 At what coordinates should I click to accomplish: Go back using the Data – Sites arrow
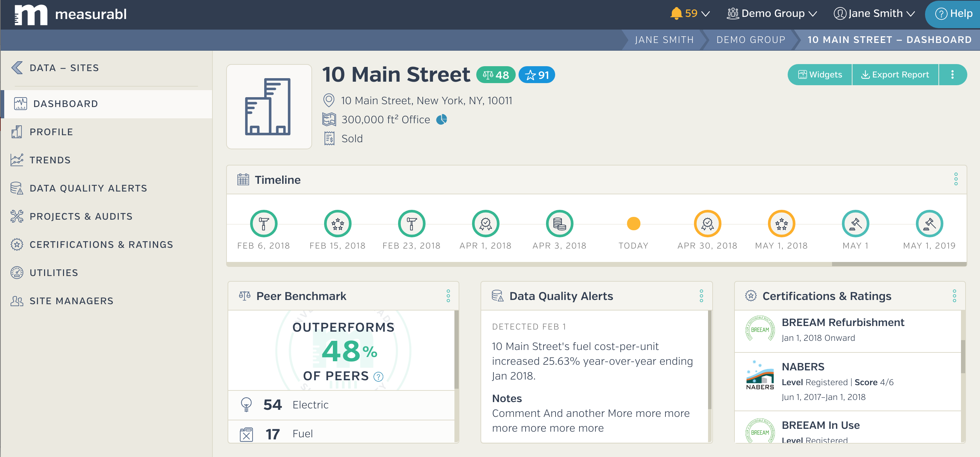[x=17, y=68]
